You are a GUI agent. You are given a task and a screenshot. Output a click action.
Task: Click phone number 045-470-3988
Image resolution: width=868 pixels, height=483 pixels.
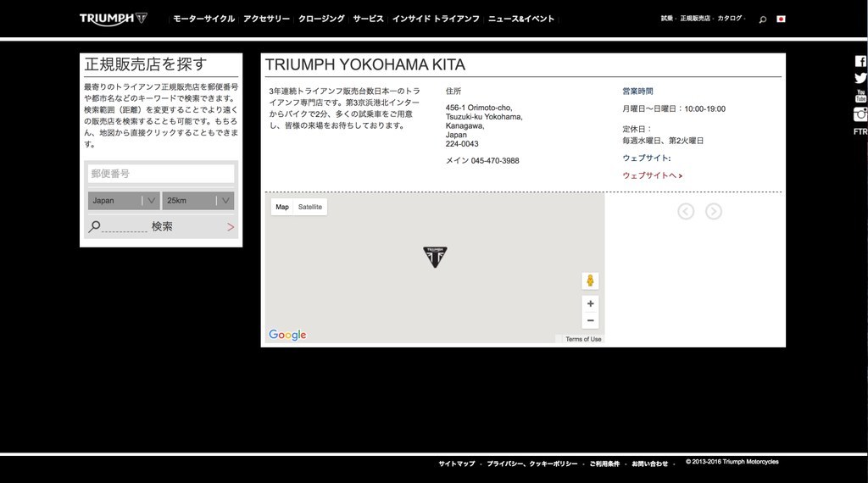(x=495, y=161)
